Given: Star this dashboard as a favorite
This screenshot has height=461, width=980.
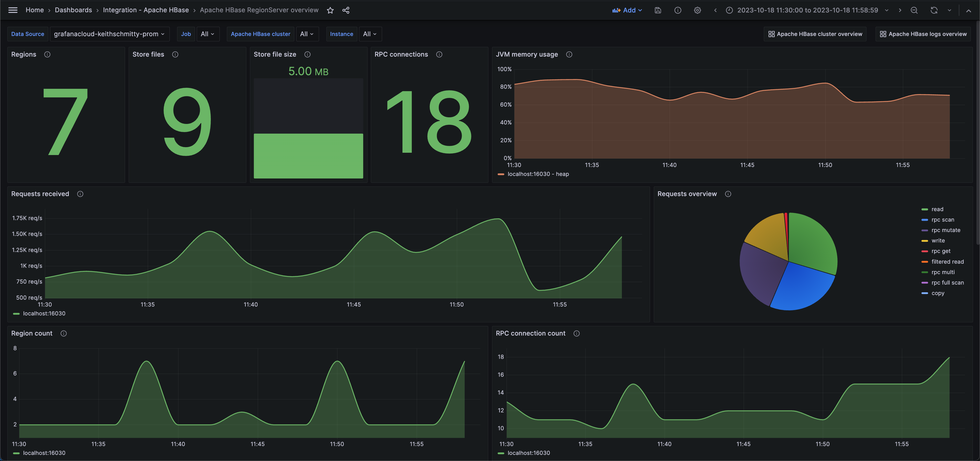Looking at the screenshot, I should pos(330,10).
